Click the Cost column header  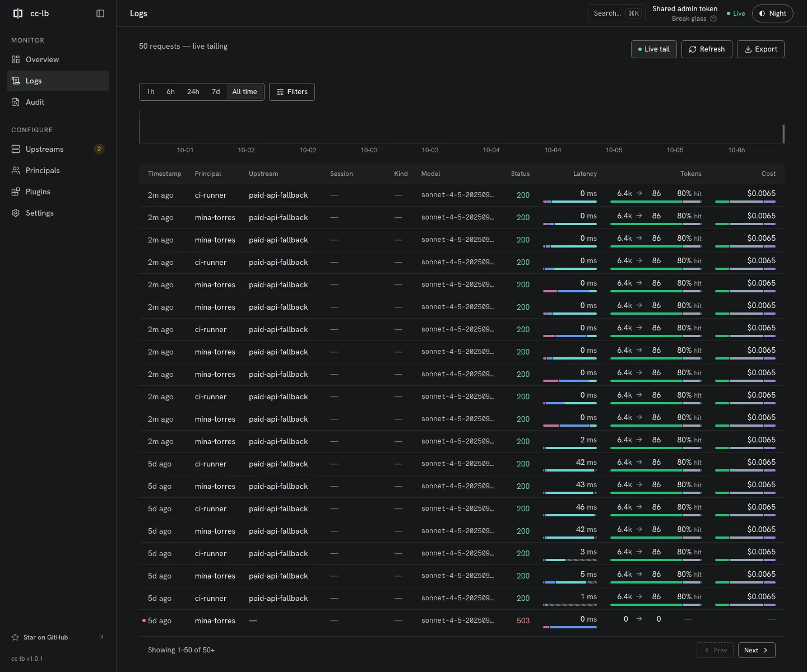[768, 174]
